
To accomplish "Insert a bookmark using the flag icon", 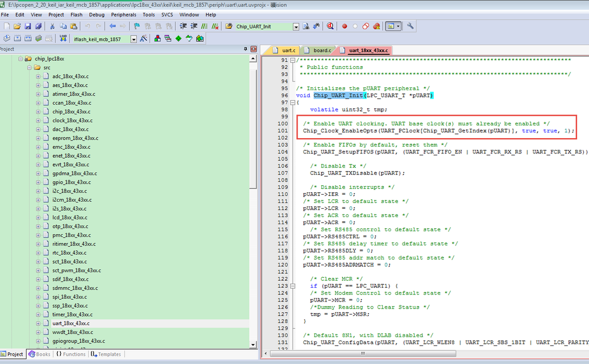I will coord(137,27).
